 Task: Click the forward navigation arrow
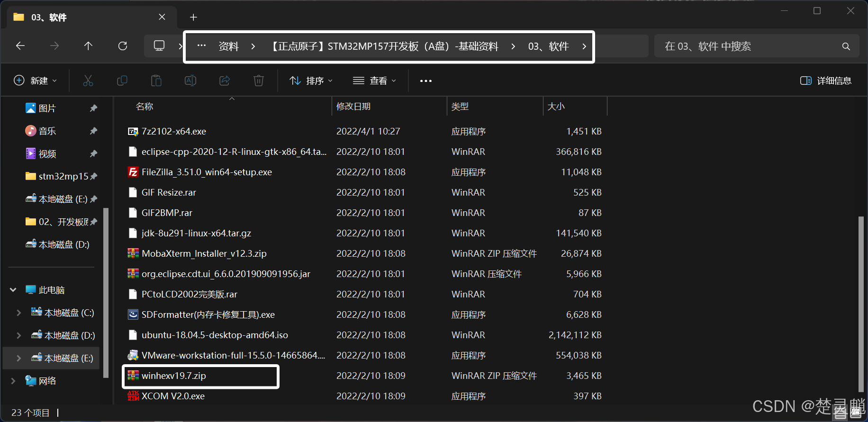(x=54, y=46)
